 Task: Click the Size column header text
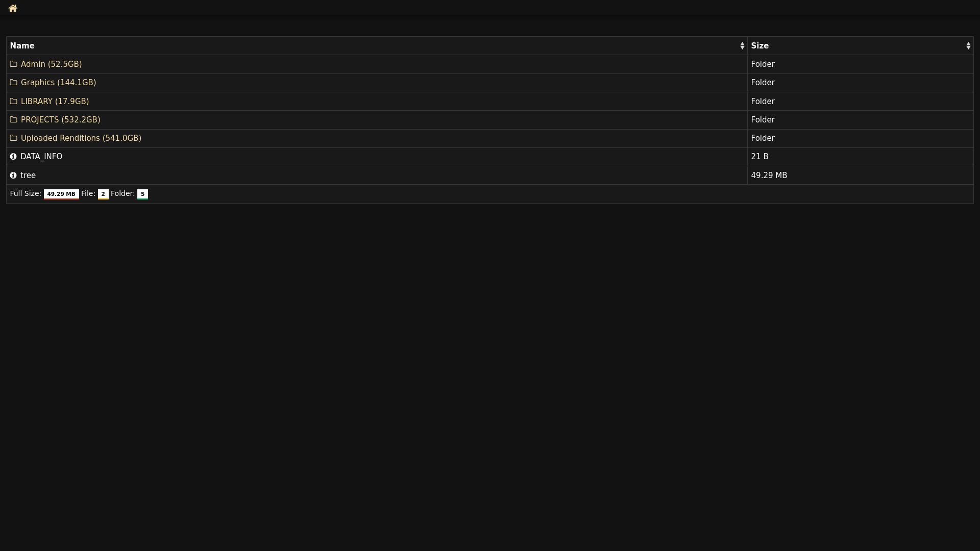759,46
